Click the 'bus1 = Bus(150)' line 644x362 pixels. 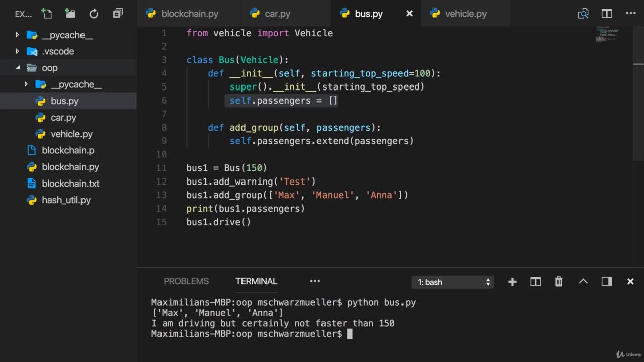(x=226, y=168)
